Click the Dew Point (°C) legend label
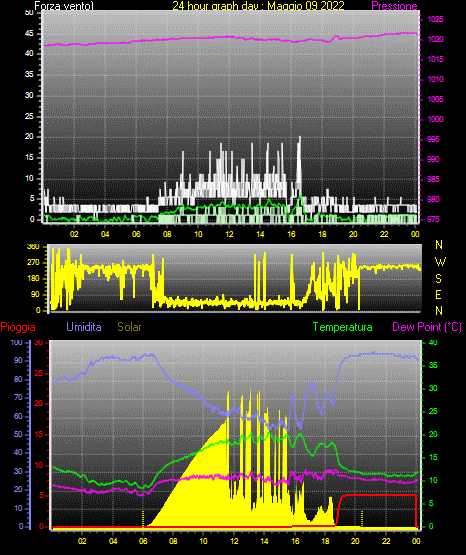Viewport: 466px width, 555px height. (x=427, y=327)
